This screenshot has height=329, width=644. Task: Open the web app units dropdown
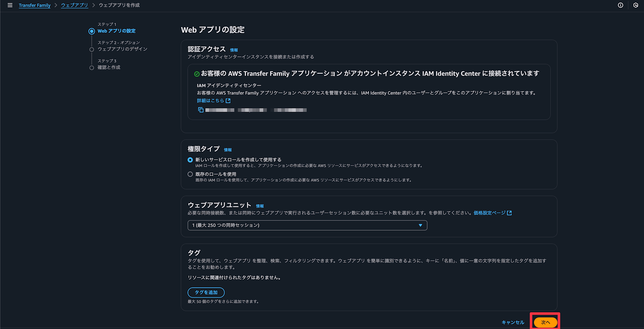(x=307, y=225)
